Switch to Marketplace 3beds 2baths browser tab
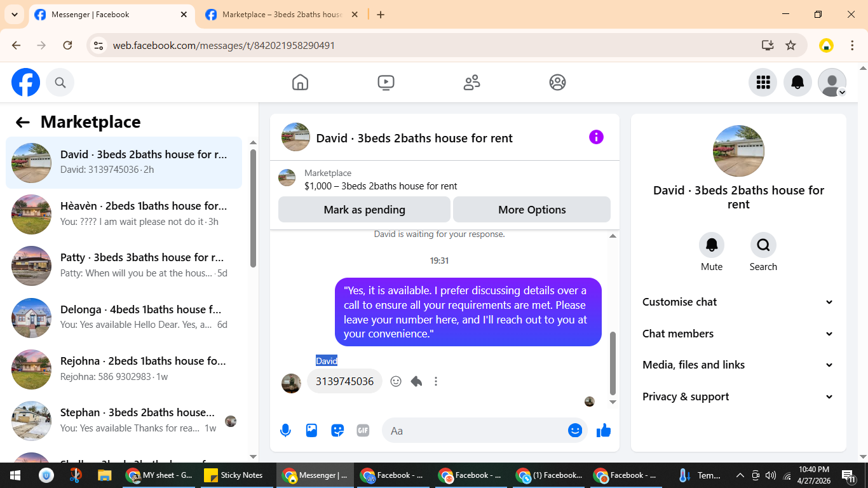Screen dimensions: 868x488 tap(281, 15)
